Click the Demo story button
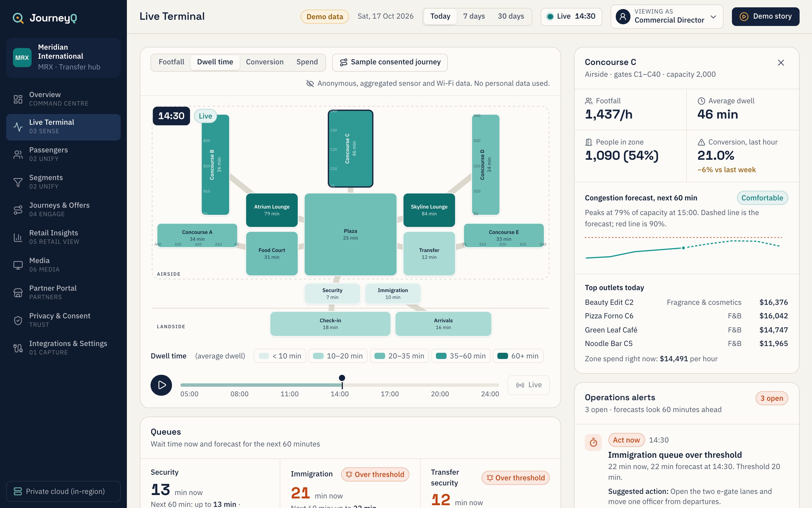 pyautogui.click(x=765, y=16)
